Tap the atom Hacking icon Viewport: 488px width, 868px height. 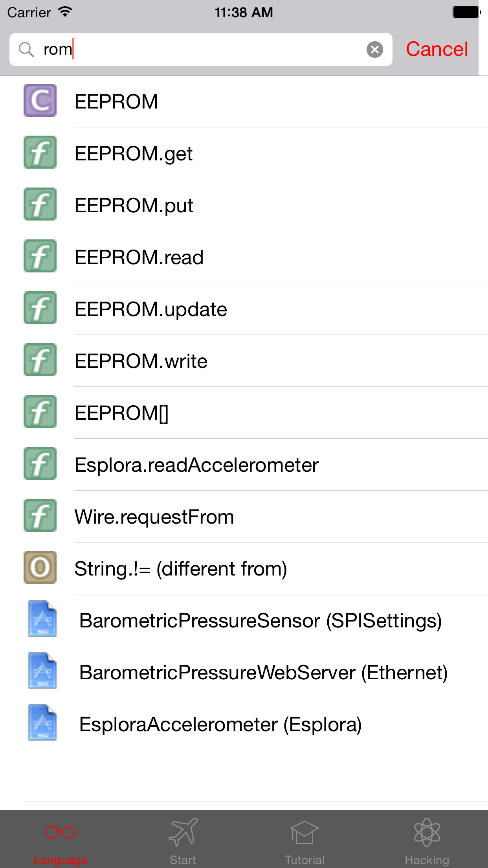pyautogui.click(x=427, y=833)
